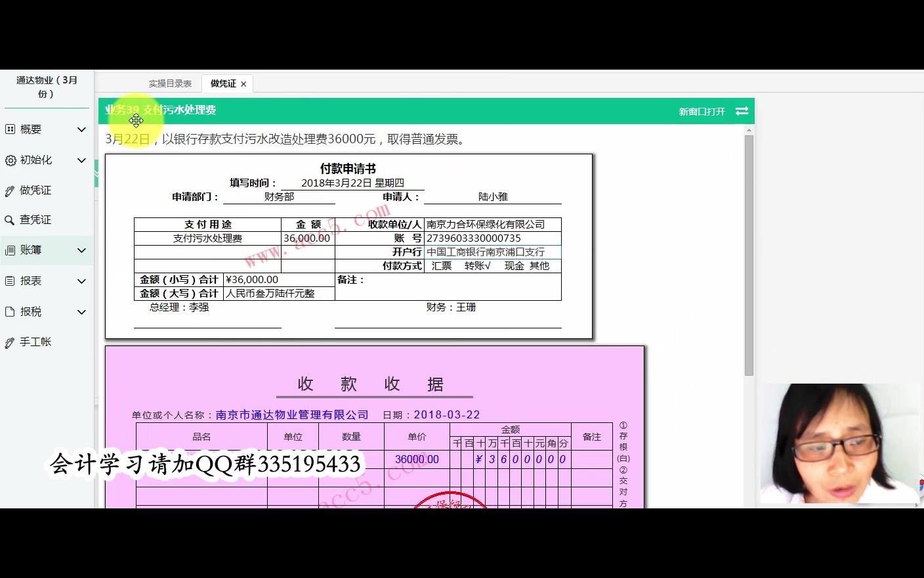Expand the 初始化 section chevron

pyautogui.click(x=81, y=160)
